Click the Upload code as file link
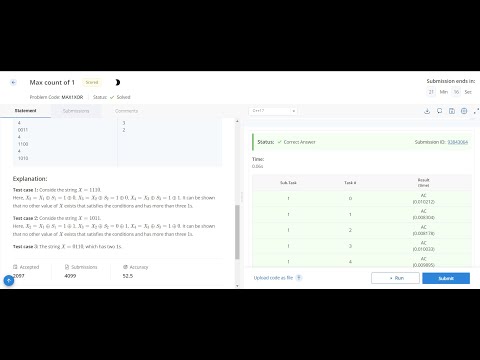This screenshot has width=480, height=360. tap(273, 278)
